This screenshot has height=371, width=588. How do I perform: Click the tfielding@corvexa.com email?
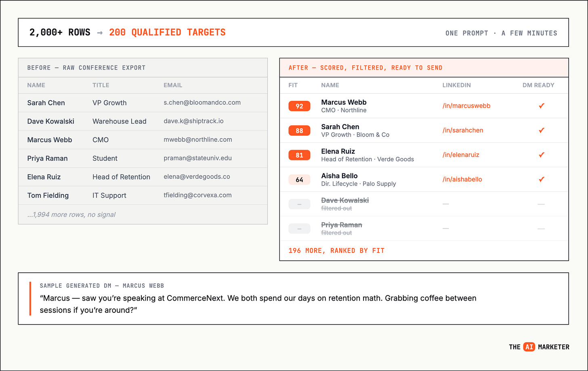pyautogui.click(x=198, y=195)
